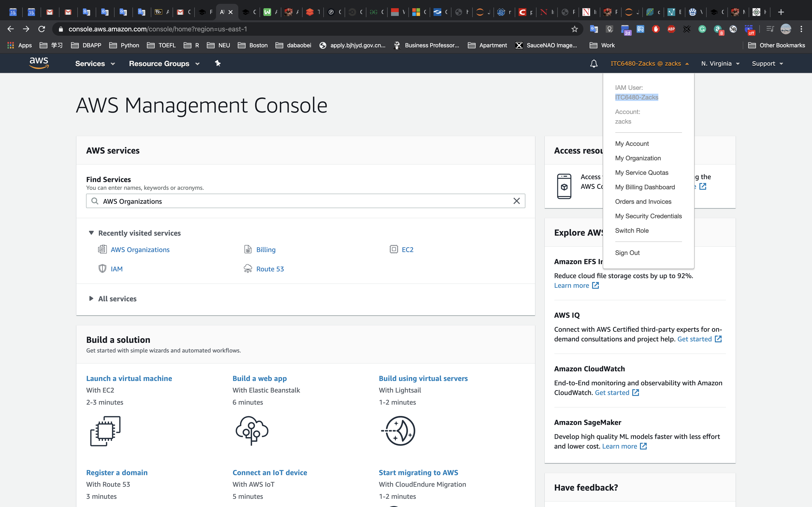812x507 pixels.
Task: Click the Lightsail virtual servers icon
Action: [398, 430]
